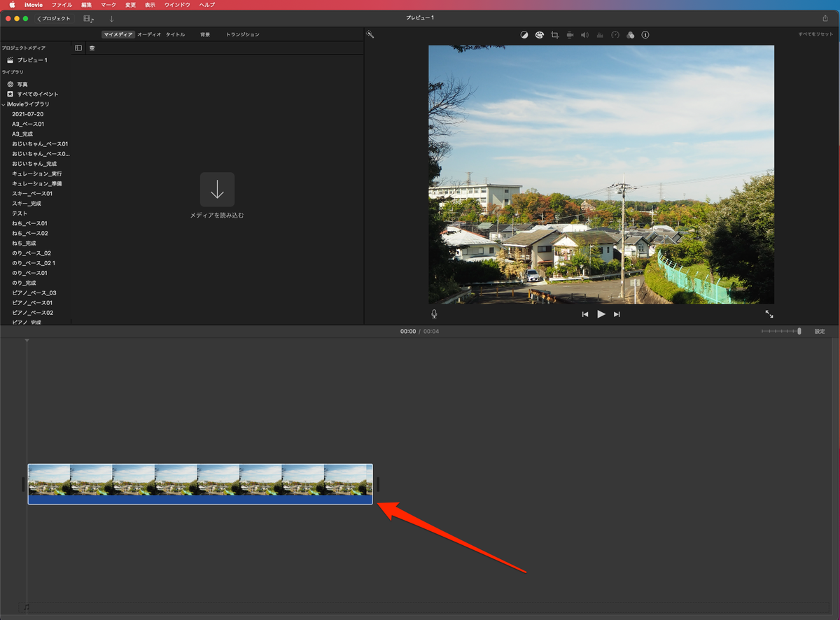Open the clip filter and audio effects tool
Image resolution: width=840 pixels, height=620 pixels.
tap(631, 34)
